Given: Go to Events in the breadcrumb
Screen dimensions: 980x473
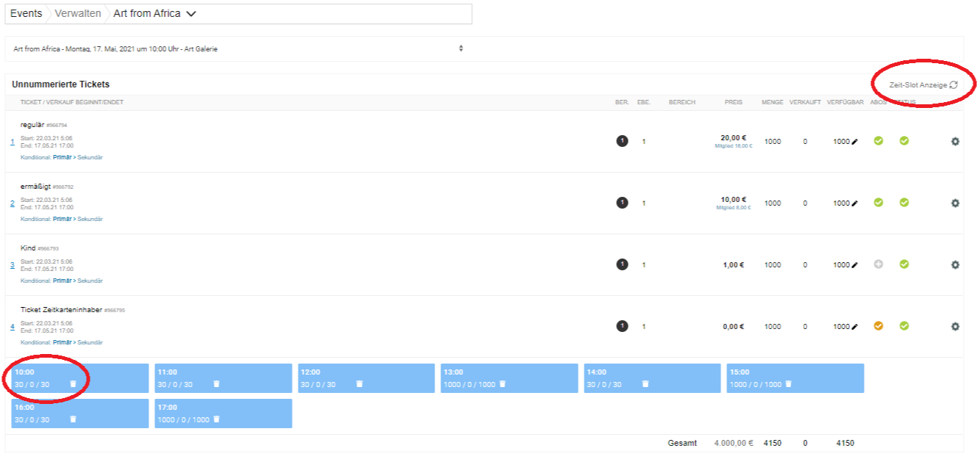Looking at the screenshot, I should (26, 13).
